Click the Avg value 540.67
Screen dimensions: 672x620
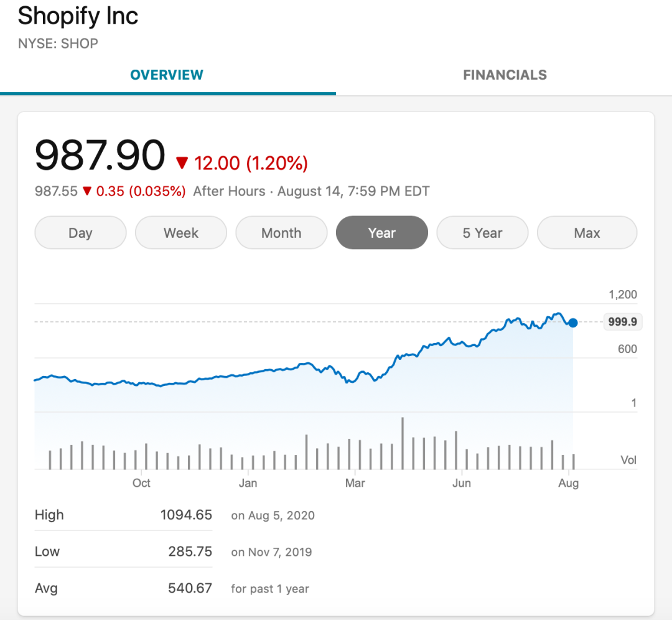[190, 588]
